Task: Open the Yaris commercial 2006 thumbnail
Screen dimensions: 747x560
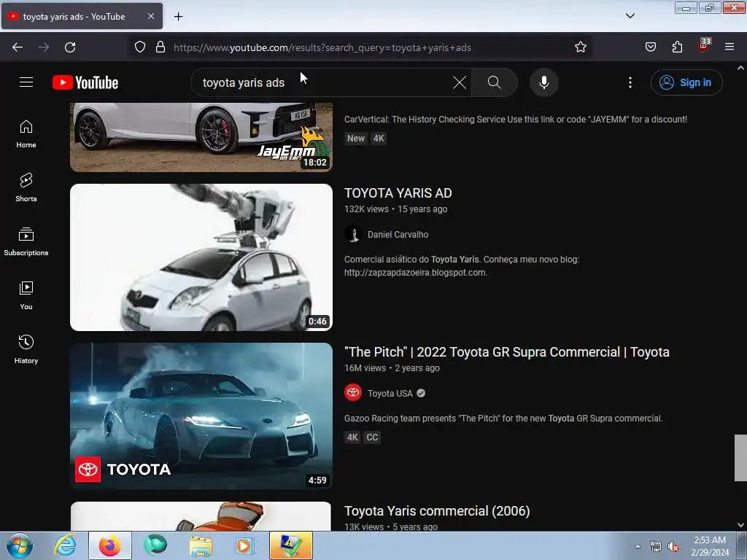Action: (x=201, y=516)
